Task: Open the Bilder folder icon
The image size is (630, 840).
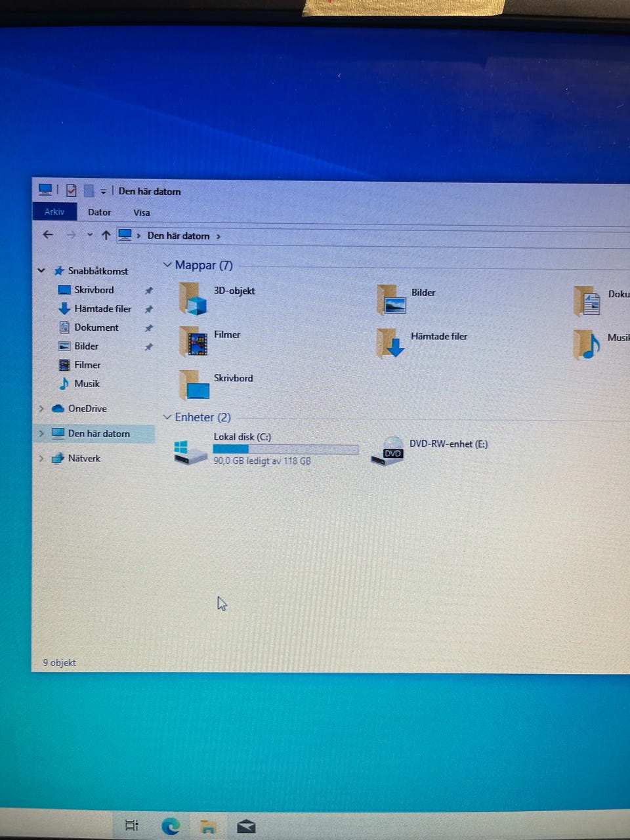Action: pos(392,300)
